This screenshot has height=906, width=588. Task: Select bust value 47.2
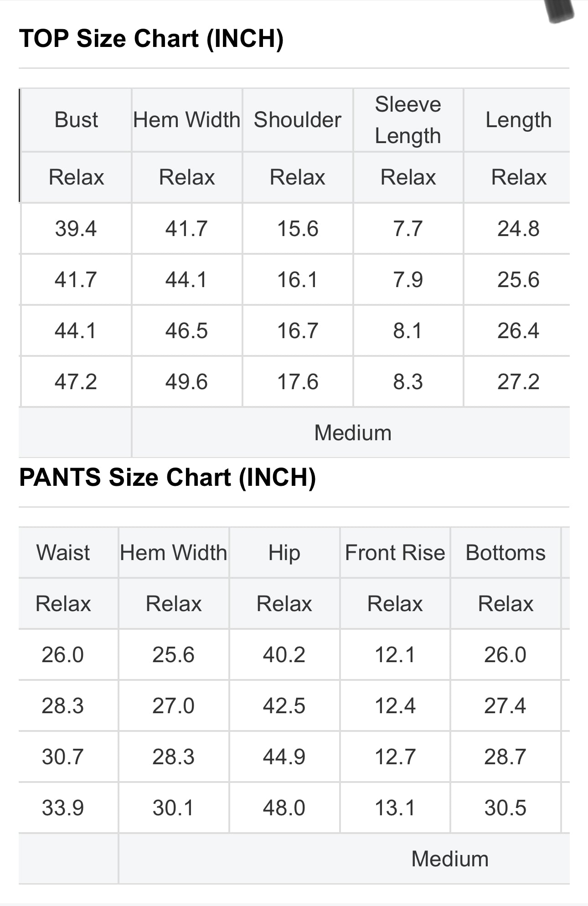(76, 381)
